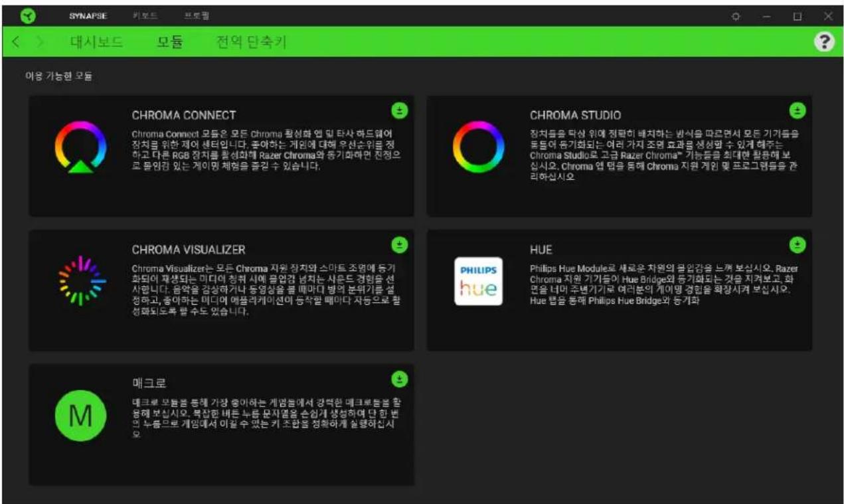This screenshot has width=844, height=504.
Task: Switch to the 대시보드 tab
Action: 96,42
